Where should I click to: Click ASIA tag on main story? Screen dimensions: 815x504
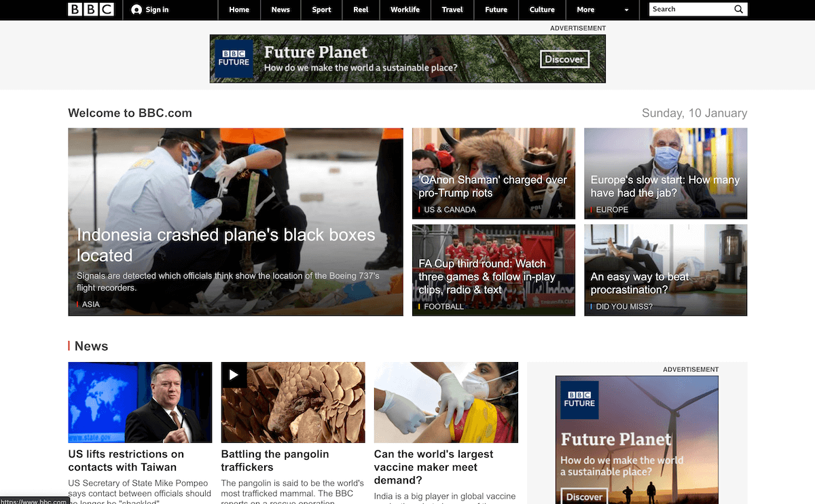[90, 304]
